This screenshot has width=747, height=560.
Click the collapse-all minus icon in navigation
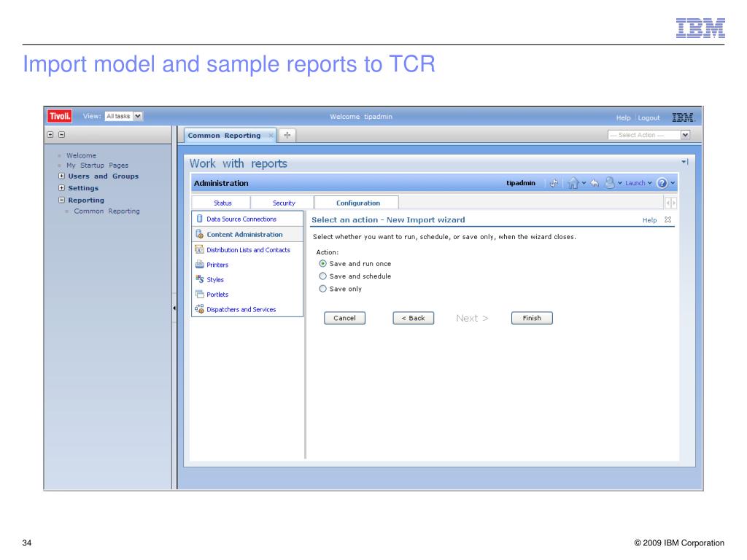click(61, 135)
